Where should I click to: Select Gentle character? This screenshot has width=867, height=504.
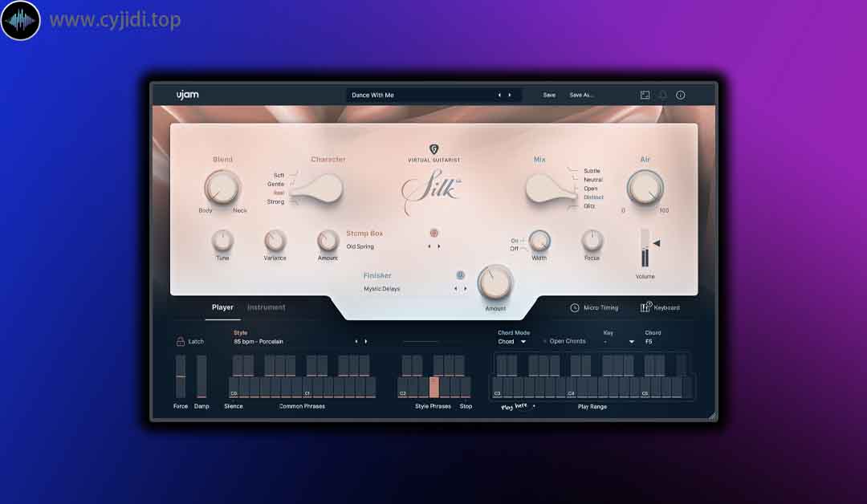click(276, 184)
